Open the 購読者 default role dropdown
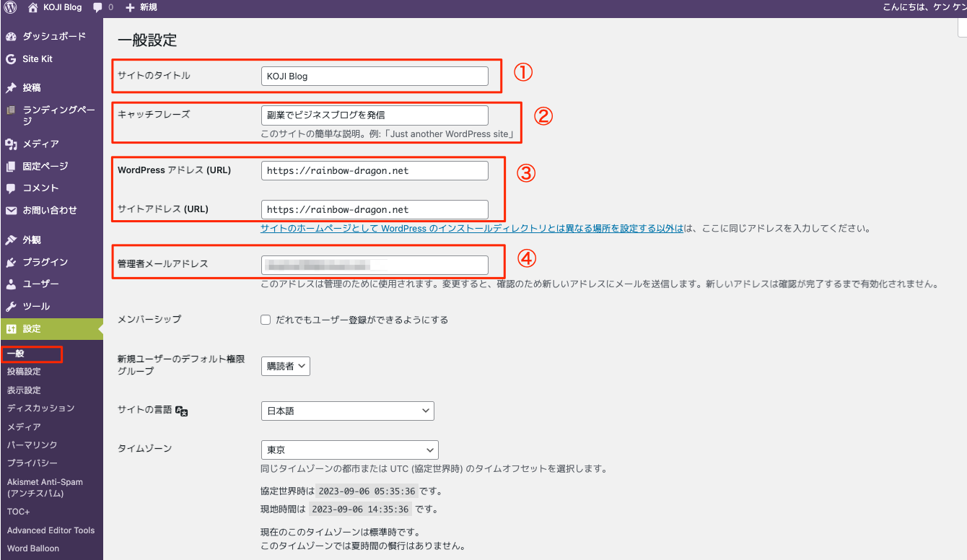967x560 pixels. (x=286, y=366)
